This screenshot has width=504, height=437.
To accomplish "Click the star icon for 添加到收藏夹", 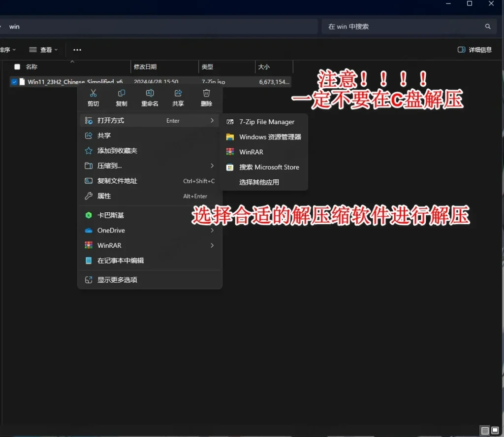I will pos(89,151).
